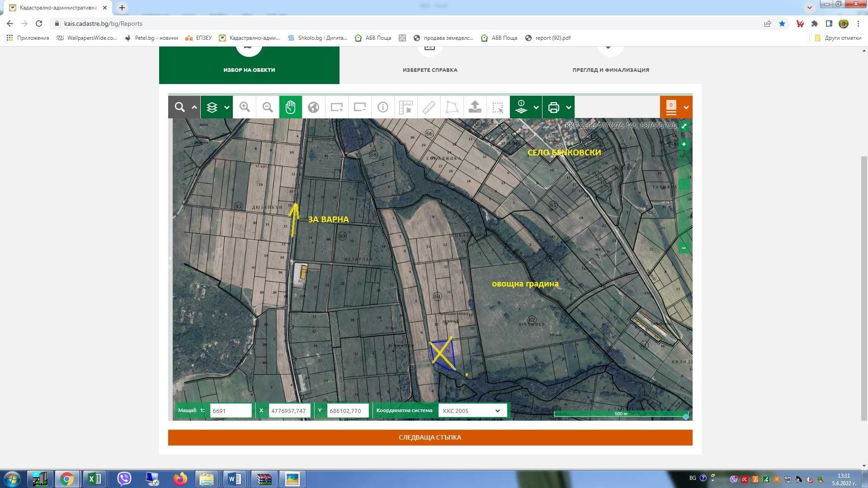The image size is (868, 488).
Task: Open the map search tool
Action: [x=180, y=107]
